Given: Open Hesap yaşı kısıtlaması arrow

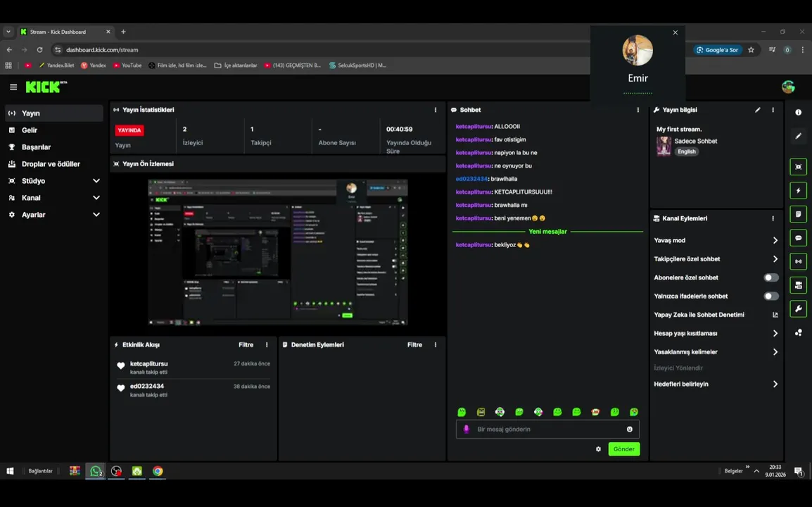Looking at the screenshot, I should click(x=775, y=334).
